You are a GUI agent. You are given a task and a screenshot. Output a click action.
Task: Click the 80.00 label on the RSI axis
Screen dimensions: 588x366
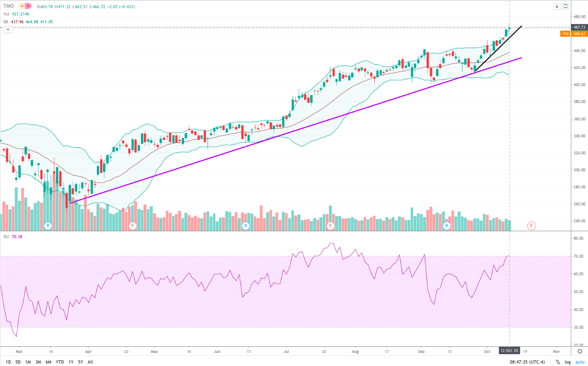point(579,239)
